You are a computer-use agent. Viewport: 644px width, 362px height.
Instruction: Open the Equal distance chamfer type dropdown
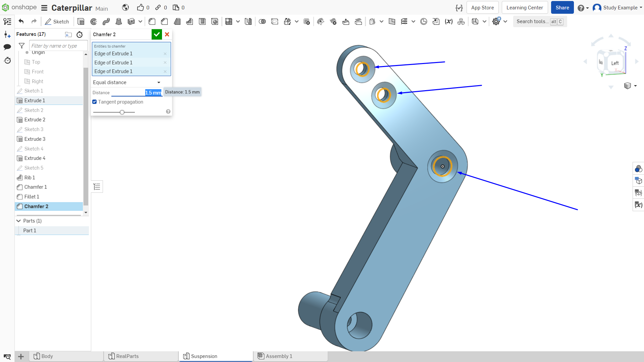click(127, 82)
